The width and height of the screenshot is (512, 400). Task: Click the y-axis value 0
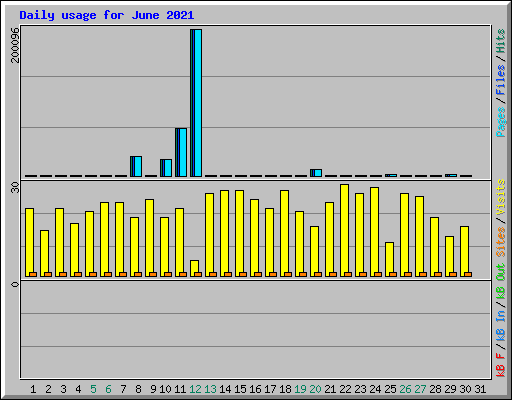point(15,284)
